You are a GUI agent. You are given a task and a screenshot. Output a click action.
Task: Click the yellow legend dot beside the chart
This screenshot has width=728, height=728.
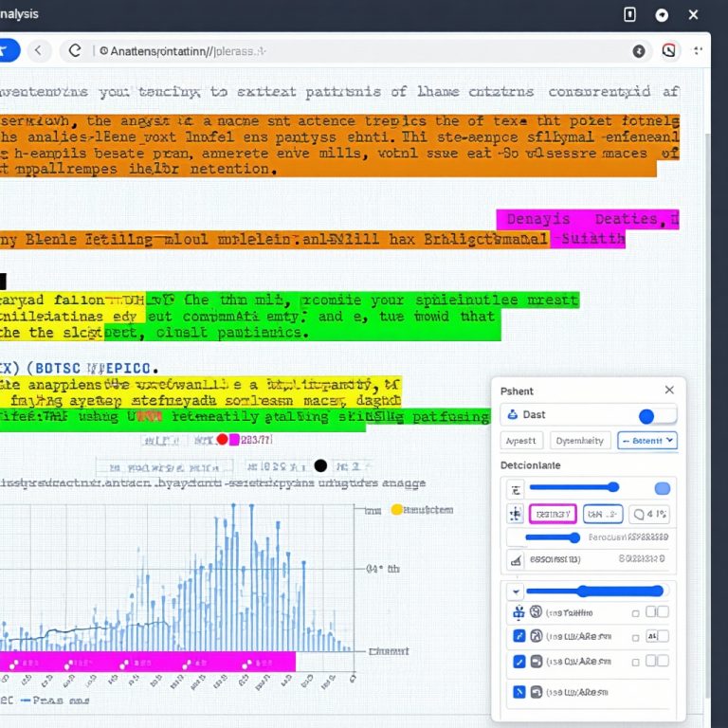(x=396, y=510)
